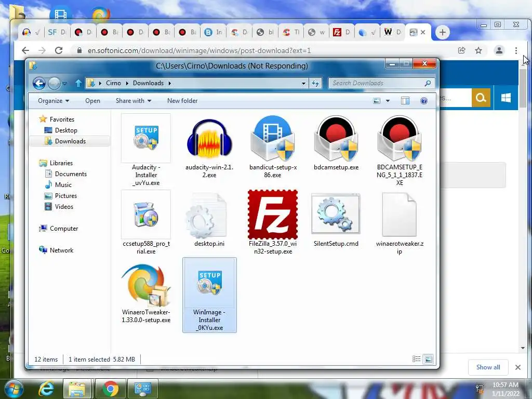The height and width of the screenshot is (399, 532).
Task: Select FileZilla_3.57.0_win32-setup.exe icon
Action: click(x=272, y=215)
